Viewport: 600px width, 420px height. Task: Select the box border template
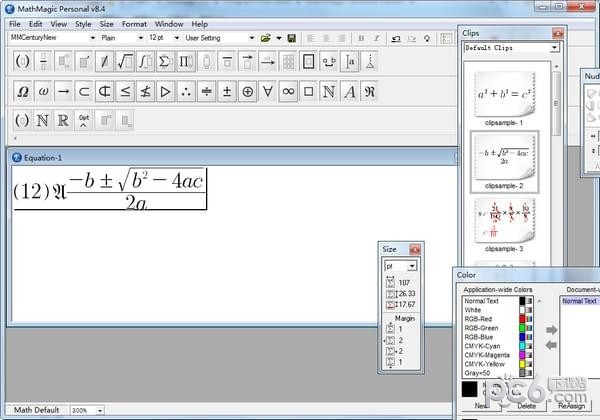click(308, 61)
